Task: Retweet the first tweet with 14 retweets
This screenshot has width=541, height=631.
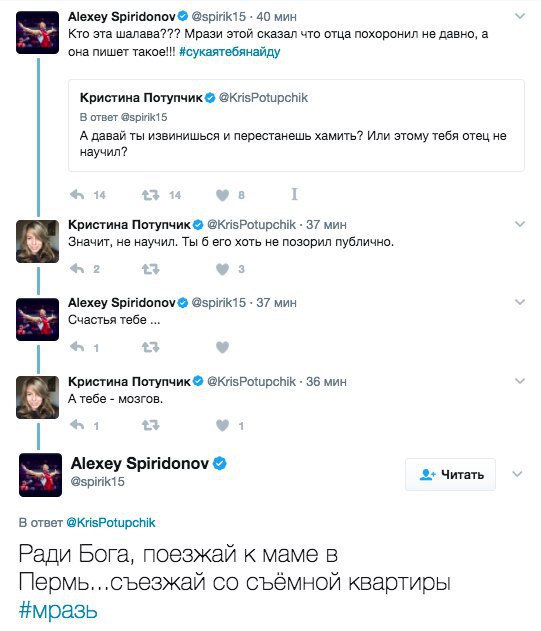Action: 151,195
